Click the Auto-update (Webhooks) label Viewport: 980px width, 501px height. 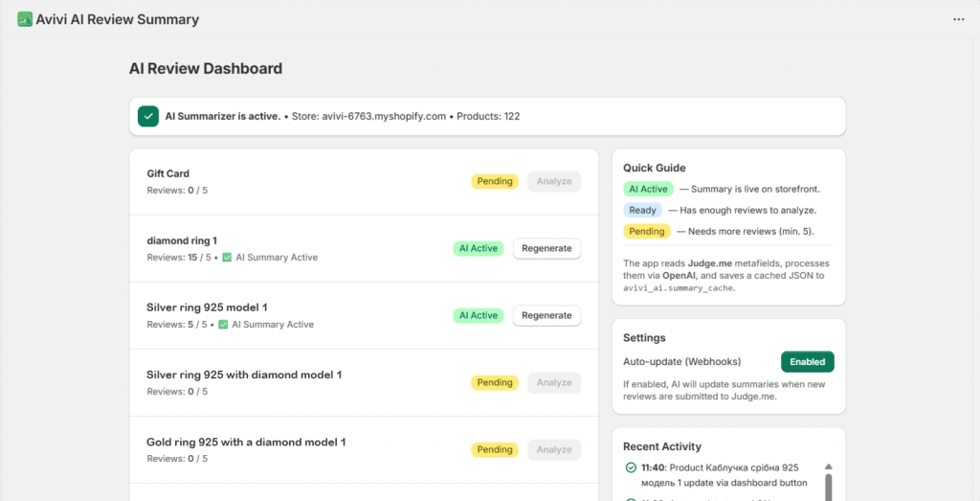click(681, 361)
